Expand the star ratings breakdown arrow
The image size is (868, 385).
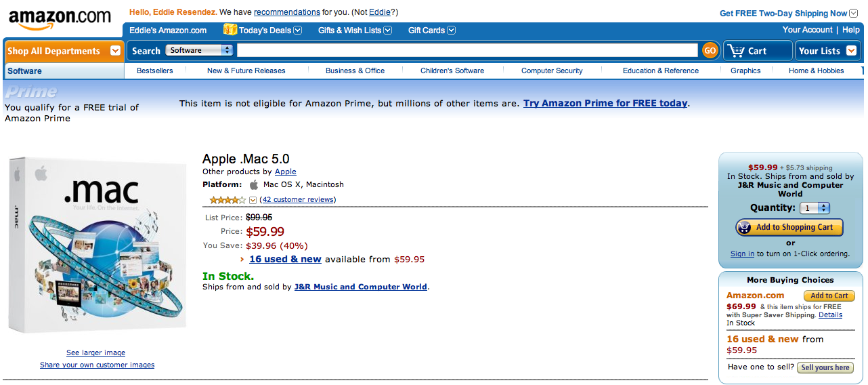(253, 200)
